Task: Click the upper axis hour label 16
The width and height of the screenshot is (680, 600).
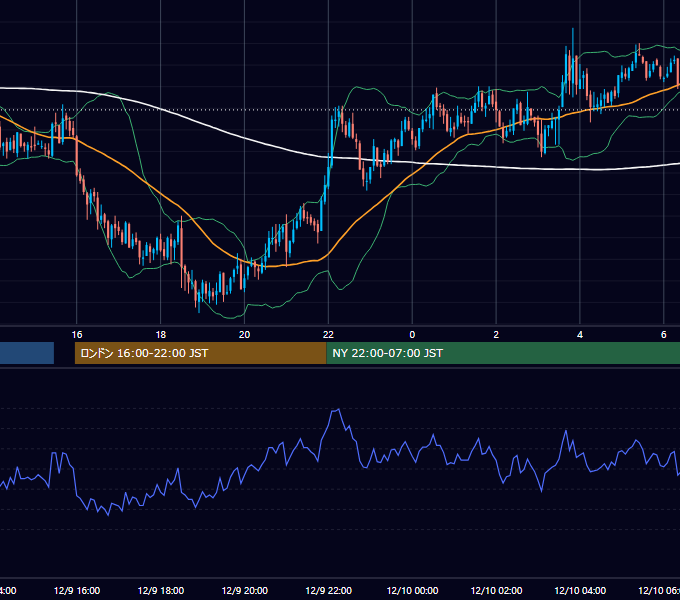Action: tap(77, 335)
